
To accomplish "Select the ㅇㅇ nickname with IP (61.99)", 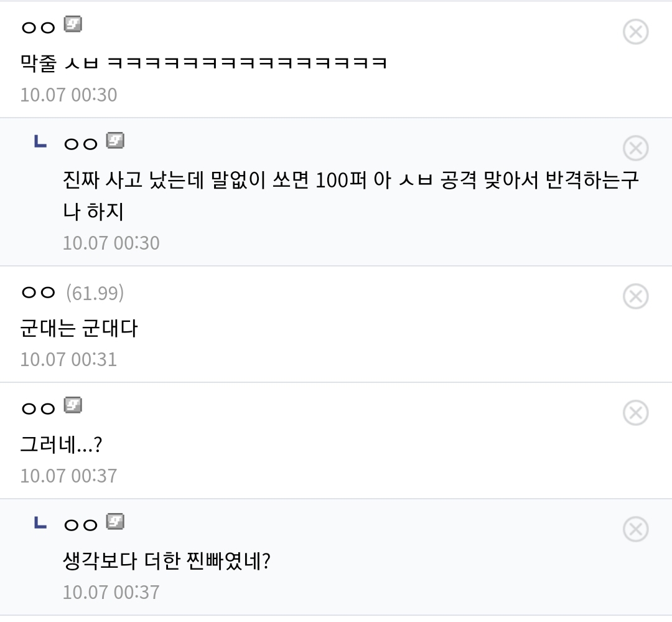I will click(x=39, y=293).
